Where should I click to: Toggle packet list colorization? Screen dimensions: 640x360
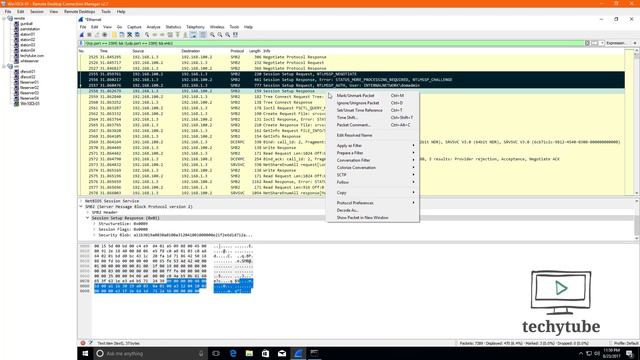coord(203,35)
